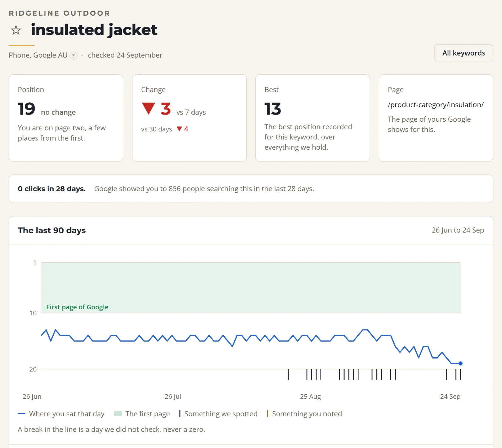502x448 pixels.
Task: Click the blue legend line for Where you sat
Action: (x=22, y=414)
